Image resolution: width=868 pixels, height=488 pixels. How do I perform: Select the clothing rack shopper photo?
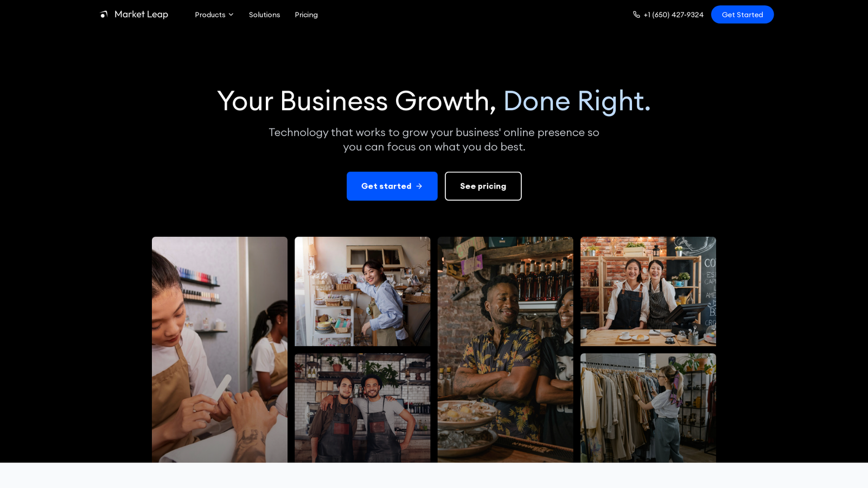click(x=648, y=408)
